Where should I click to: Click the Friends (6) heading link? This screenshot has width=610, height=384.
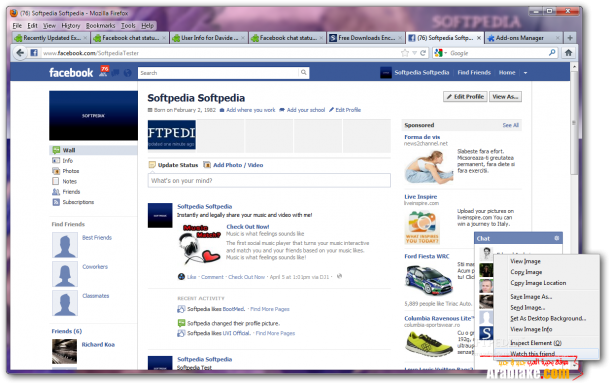tap(67, 331)
